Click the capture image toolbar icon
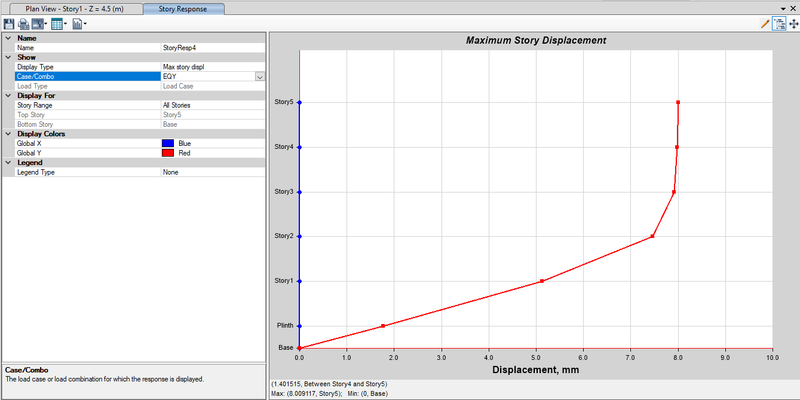 pyautogui.click(x=39, y=22)
